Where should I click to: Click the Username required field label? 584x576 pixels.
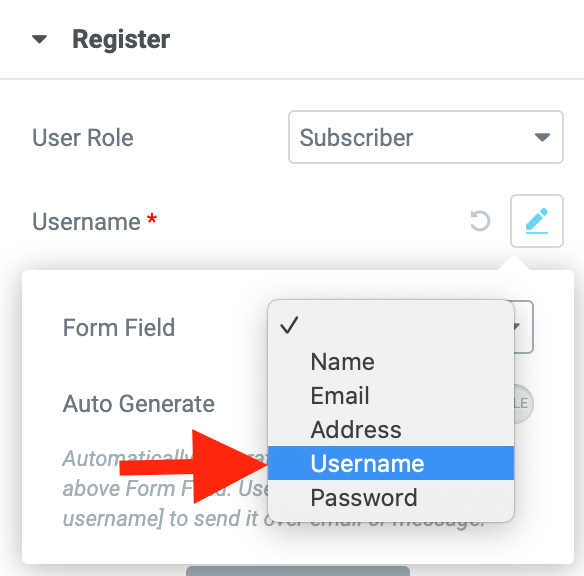pos(95,222)
